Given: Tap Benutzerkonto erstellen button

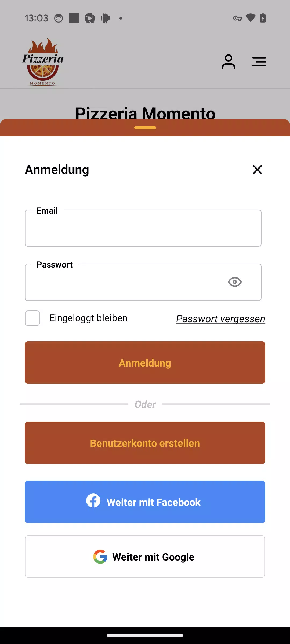Looking at the screenshot, I should [x=145, y=443].
